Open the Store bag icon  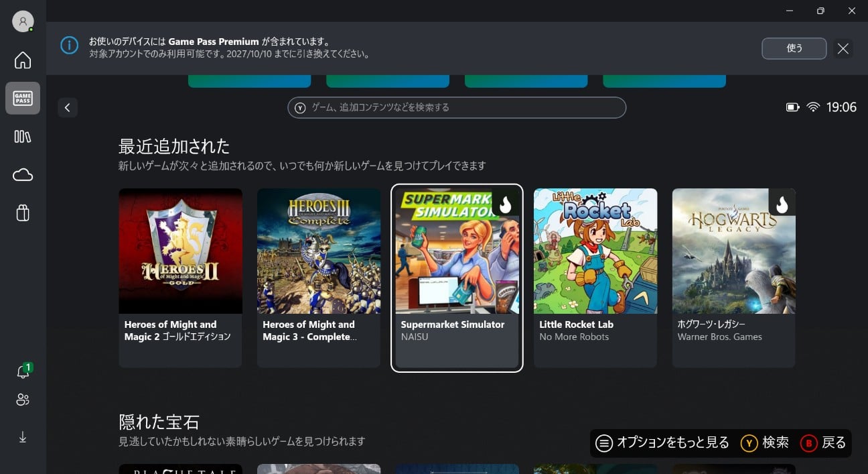(23, 213)
